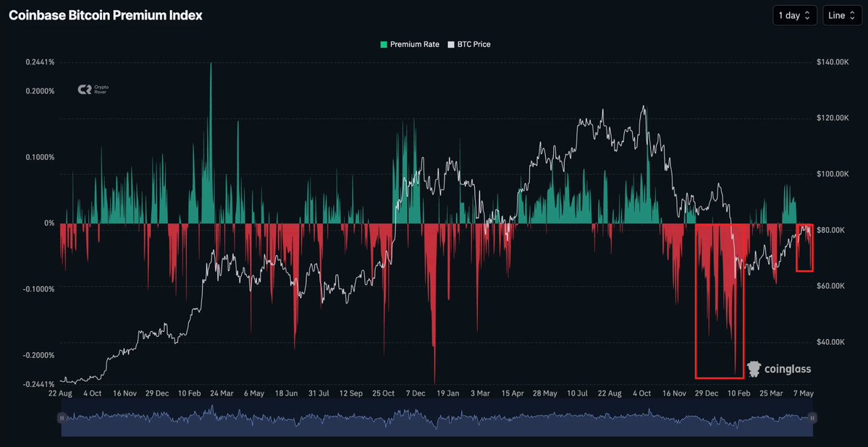Toggle the Premium Rate legend series
The height and width of the screenshot is (447, 868).
(x=410, y=44)
